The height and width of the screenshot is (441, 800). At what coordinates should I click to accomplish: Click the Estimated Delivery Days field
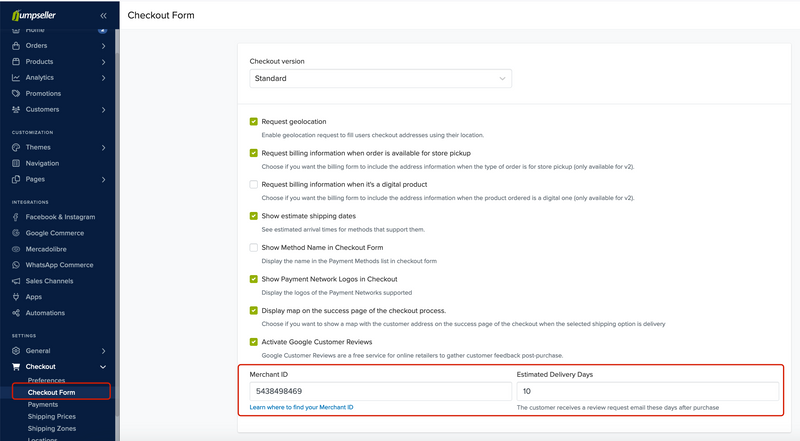click(x=647, y=391)
